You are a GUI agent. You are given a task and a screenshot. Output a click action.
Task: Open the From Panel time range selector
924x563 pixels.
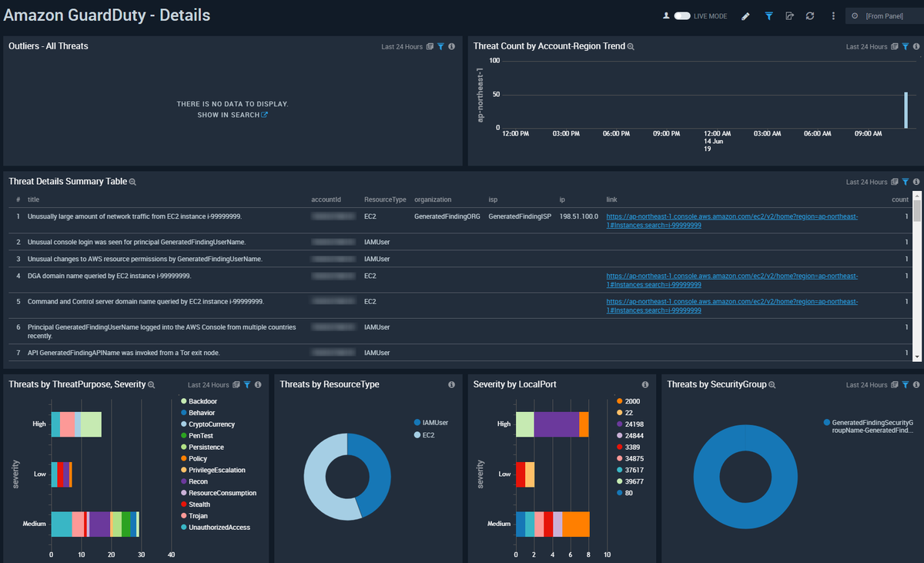pyautogui.click(x=883, y=16)
